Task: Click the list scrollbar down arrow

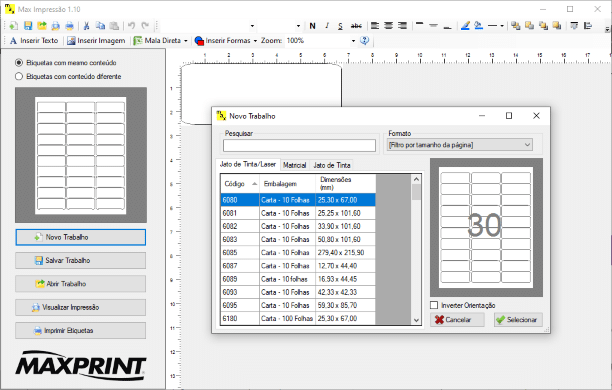Action: coord(416,320)
